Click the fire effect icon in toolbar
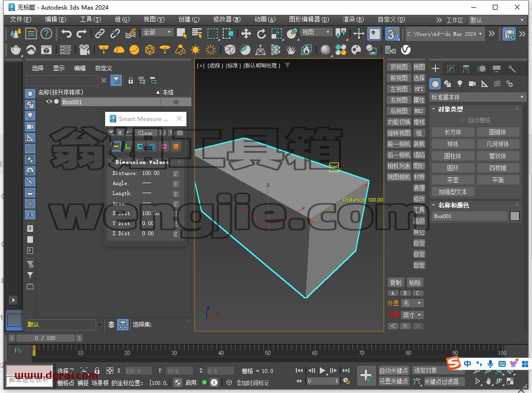This screenshot has height=393, width=532. click(x=306, y=50)
